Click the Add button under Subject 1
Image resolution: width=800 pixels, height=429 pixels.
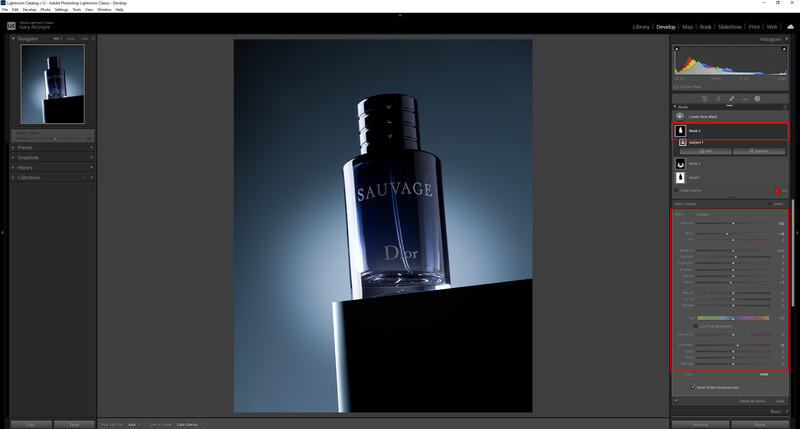point(706,151)
